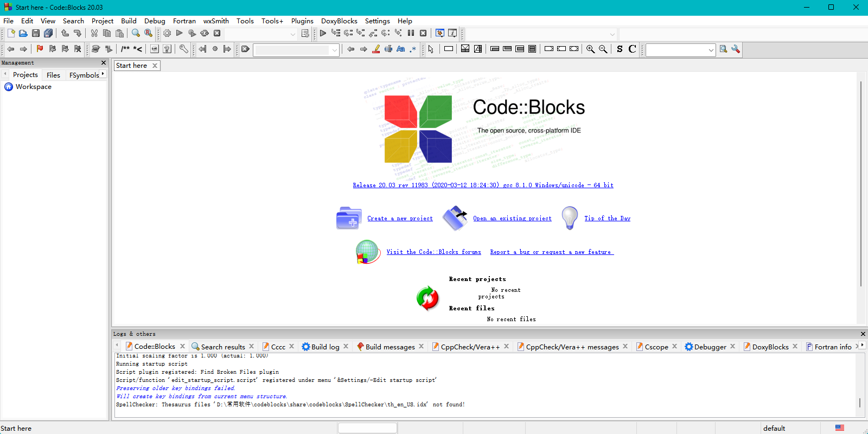Click the Save all files icon

48,34
